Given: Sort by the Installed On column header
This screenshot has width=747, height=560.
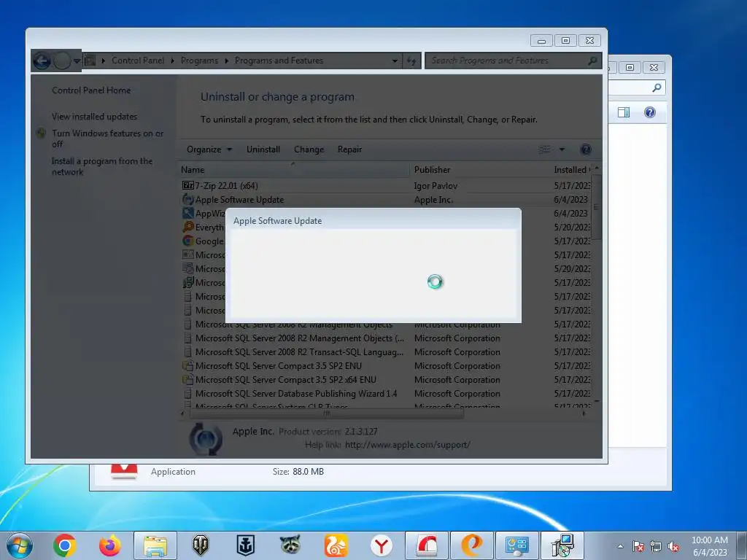Looking at the screenshot, I should coord(570,169).
